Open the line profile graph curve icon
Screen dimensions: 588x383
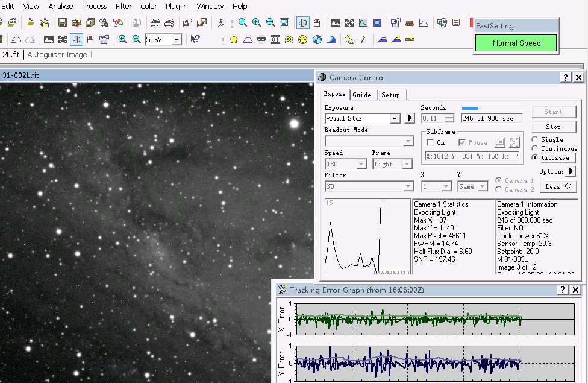click(x=424, y=22)
